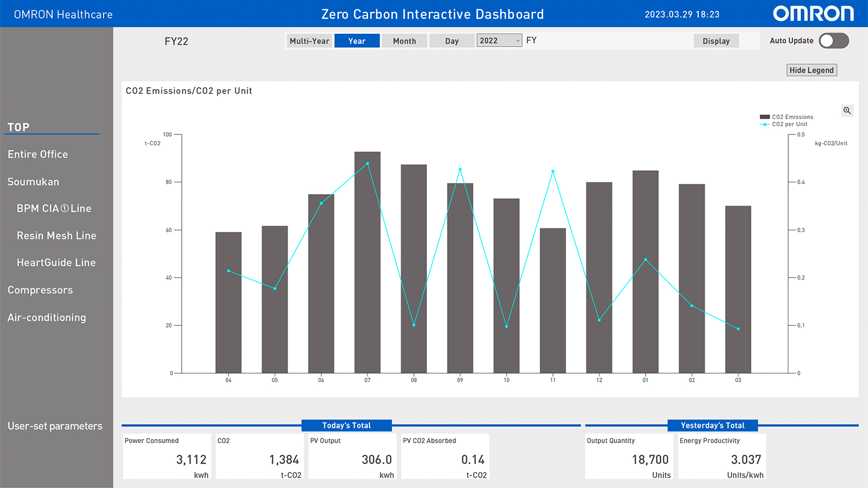The width and height of the screenshot is (868, 488).
Task: Go to Soumukan section
Action: tap(34, 182)
